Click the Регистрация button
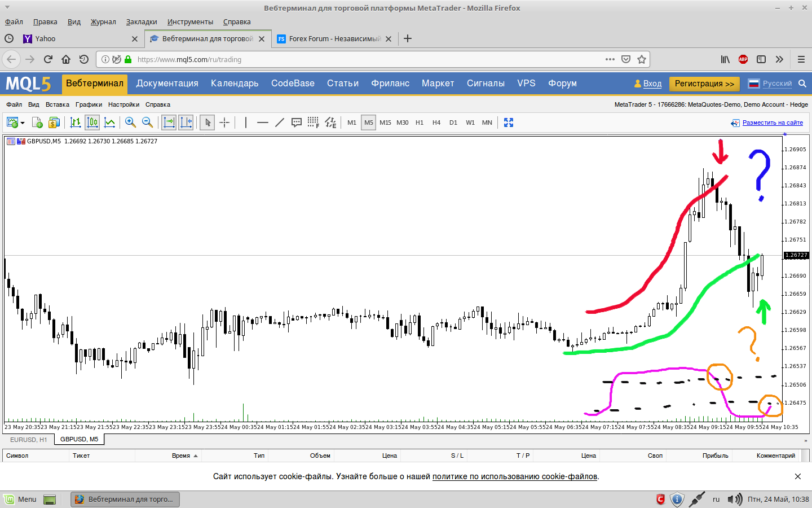812x508 pixels. coord(704,84)
